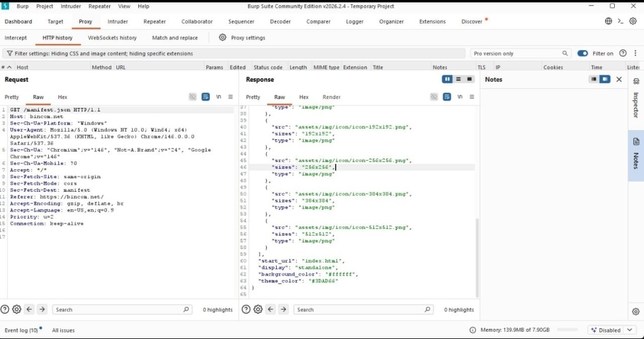Open All issues in status bar
Viewport: 644px width, 339px height.
(63, 330)
